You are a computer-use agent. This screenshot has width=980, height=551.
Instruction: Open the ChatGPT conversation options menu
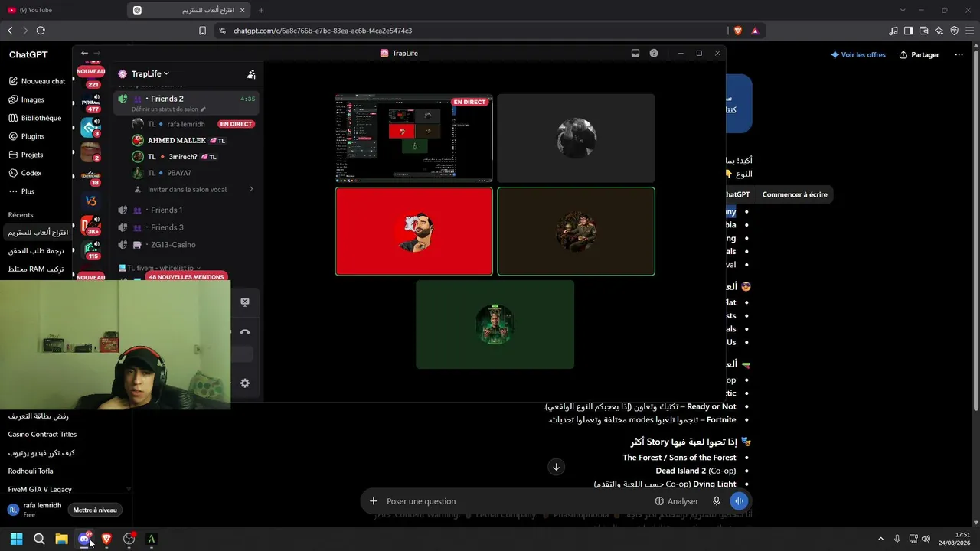pos(959,55)
